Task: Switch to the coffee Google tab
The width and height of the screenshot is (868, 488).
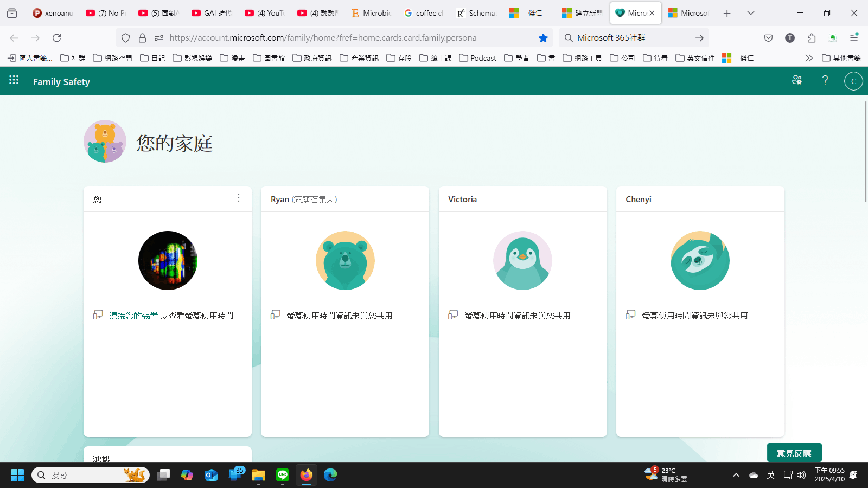Action: coord(425,13)
